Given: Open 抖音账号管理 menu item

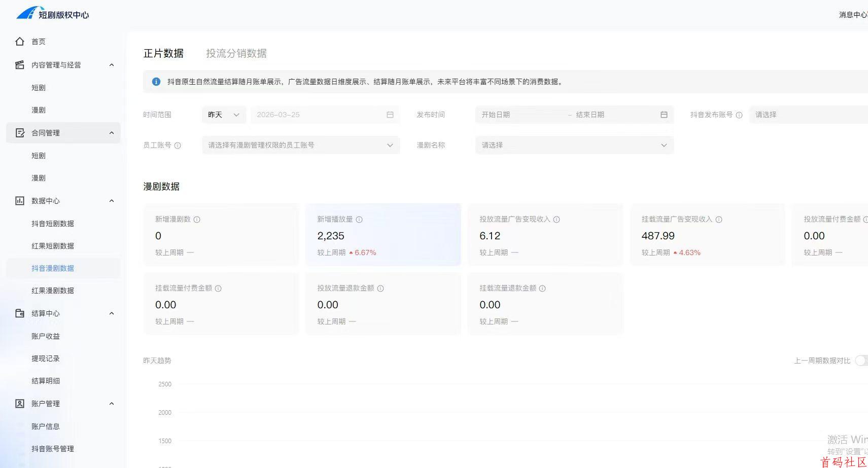Looking at the screenshot, I should [53, 449].
